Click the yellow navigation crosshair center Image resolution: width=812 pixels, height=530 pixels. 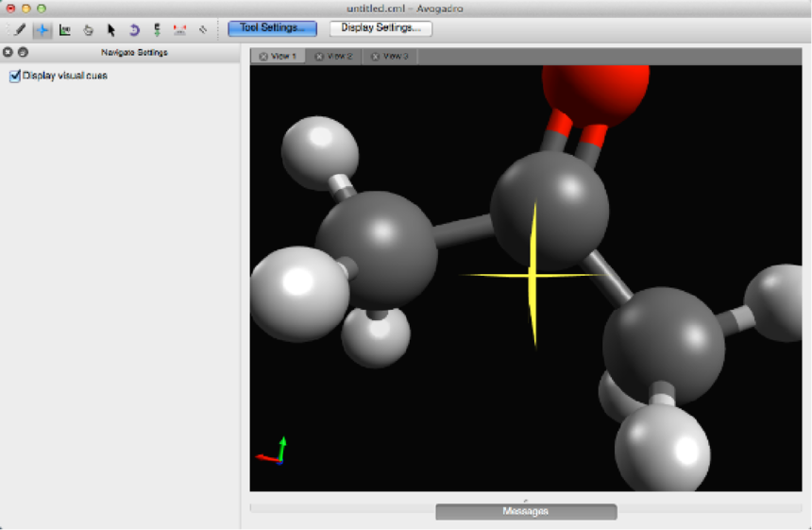533,275
